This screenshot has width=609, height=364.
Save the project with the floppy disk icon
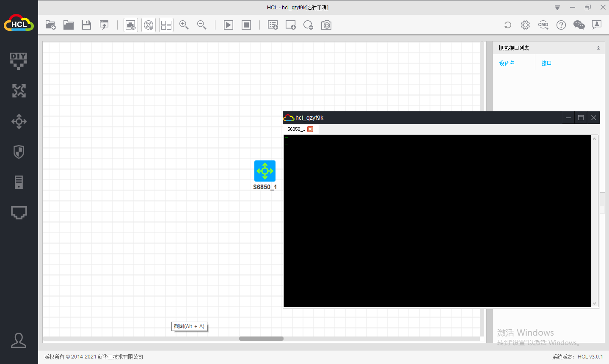coord(86,25)
